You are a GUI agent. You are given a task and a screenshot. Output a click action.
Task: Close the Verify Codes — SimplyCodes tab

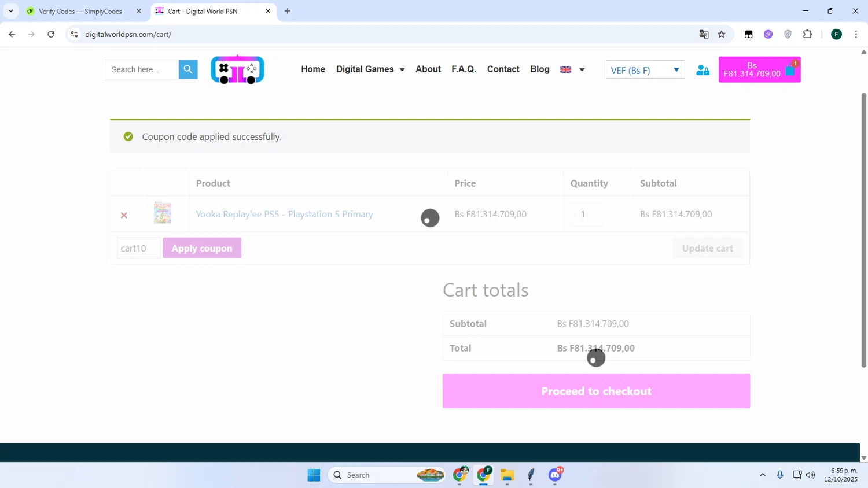(x=138, y=11)
